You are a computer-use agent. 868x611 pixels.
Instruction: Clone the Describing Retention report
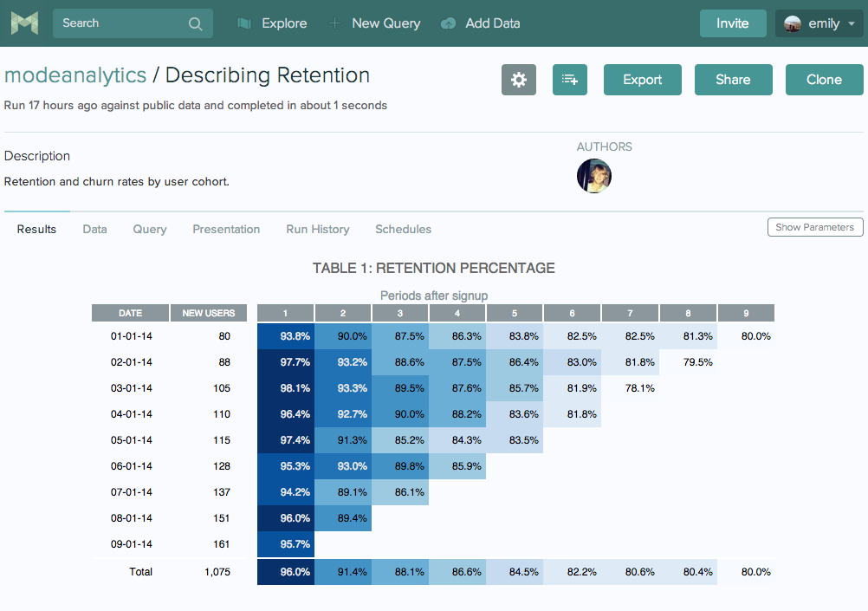[x=824, y=79]
